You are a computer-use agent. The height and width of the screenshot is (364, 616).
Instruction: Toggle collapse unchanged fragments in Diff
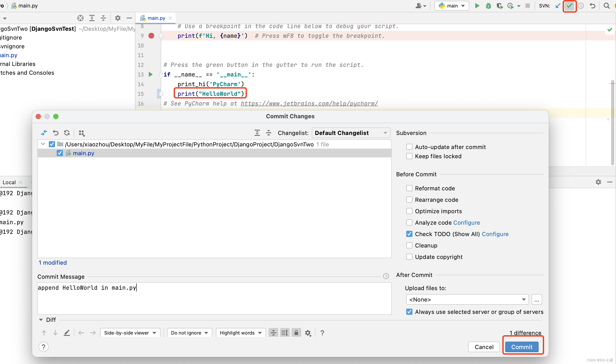pos(273,333)
